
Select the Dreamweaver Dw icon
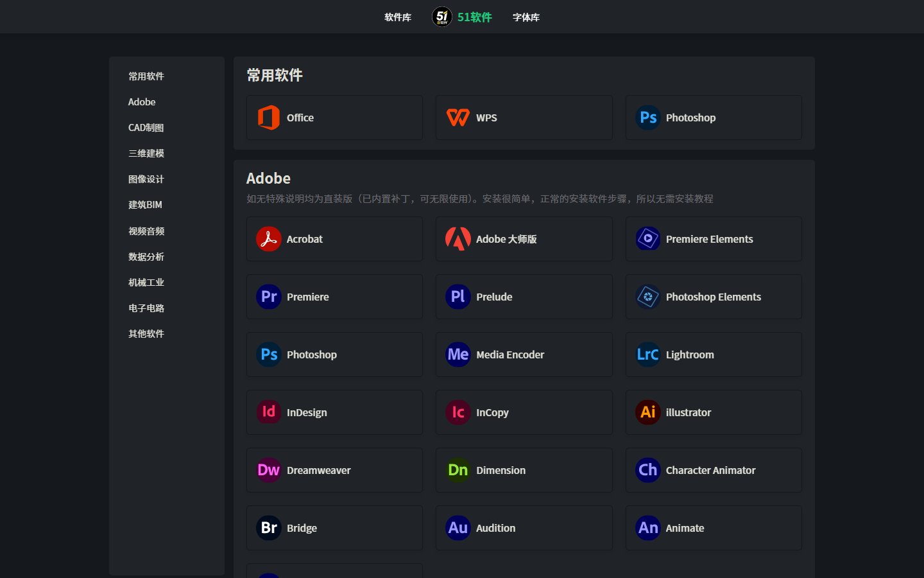pyautogui.click(x=269, y=470)
